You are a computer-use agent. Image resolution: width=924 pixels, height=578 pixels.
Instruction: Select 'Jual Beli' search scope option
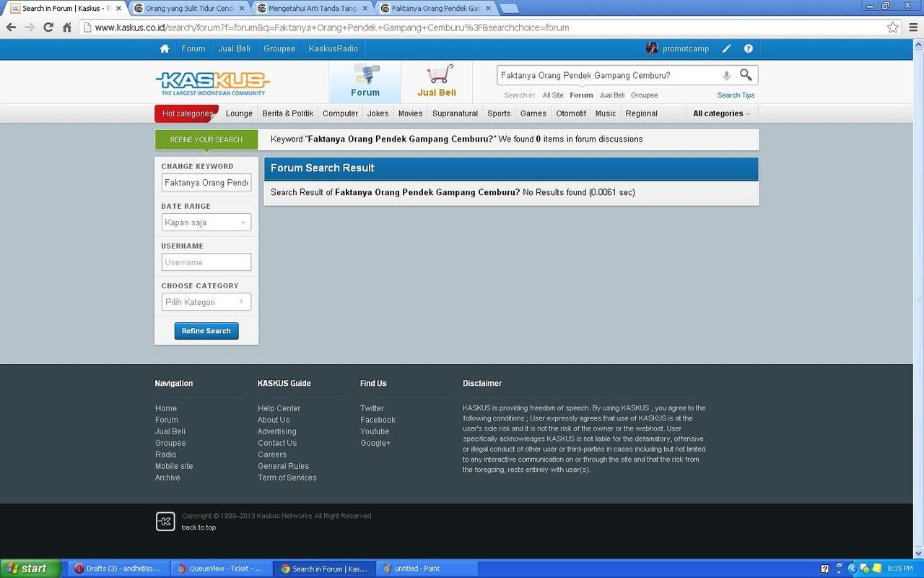tap(611, 95)
